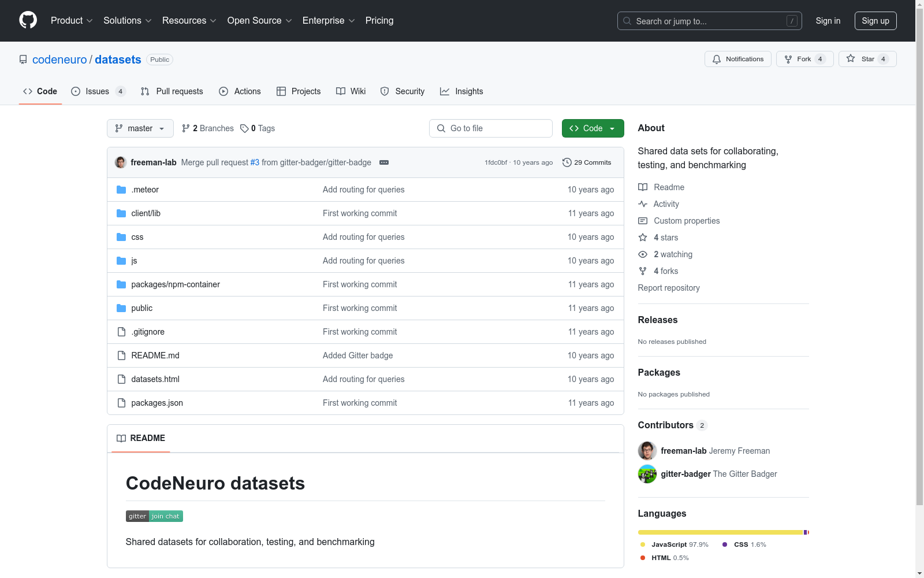The image size is (924, 578).
Task: Open the Activity link
Action: point(658,204)
